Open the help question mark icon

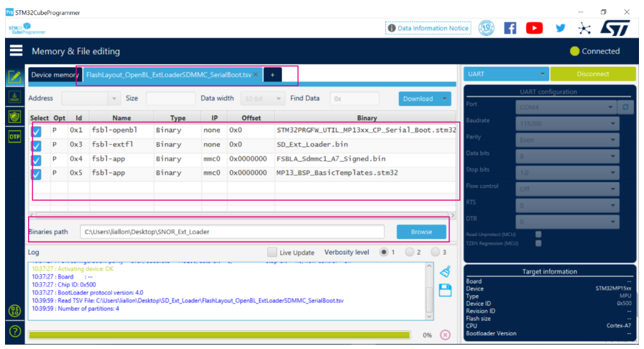pyautogui.click(x=15, y=331)
